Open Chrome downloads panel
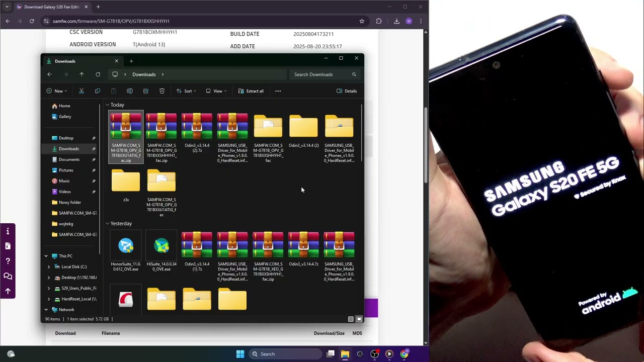Screen dimensions: 644x362 (x=396, y=21)
